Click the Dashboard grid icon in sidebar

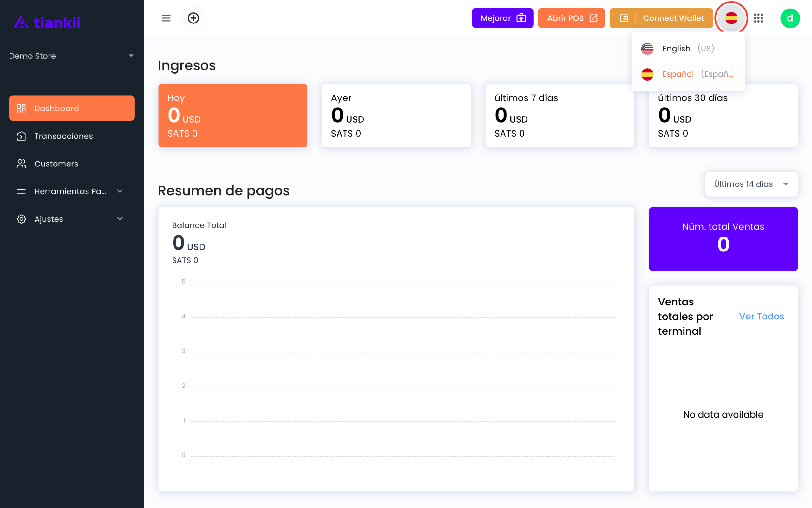click(22, 108)
